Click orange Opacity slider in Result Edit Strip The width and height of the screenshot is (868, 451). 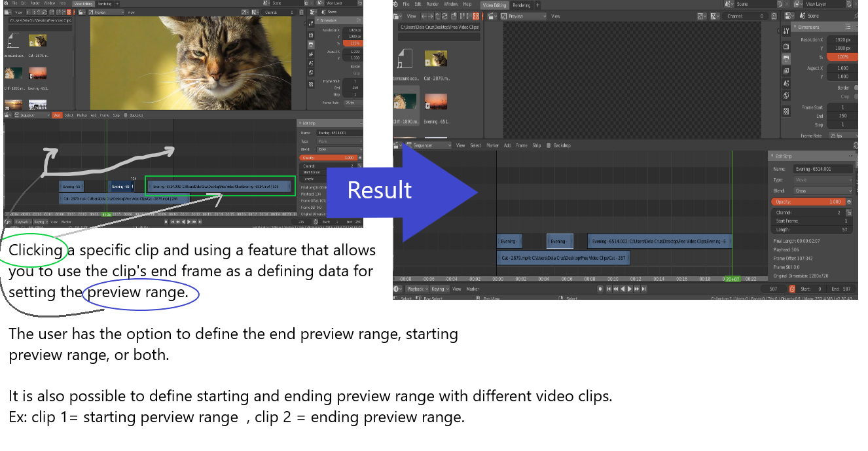click(808, 202)
